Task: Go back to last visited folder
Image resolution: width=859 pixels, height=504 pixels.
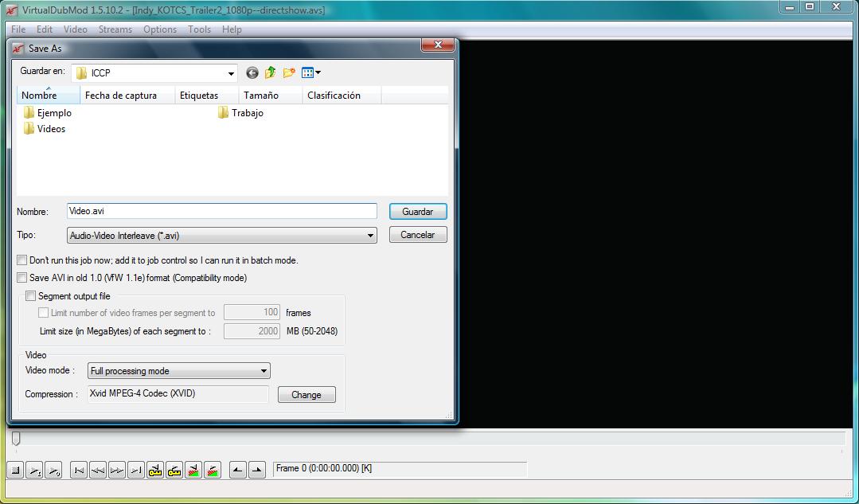Action: 252,73
